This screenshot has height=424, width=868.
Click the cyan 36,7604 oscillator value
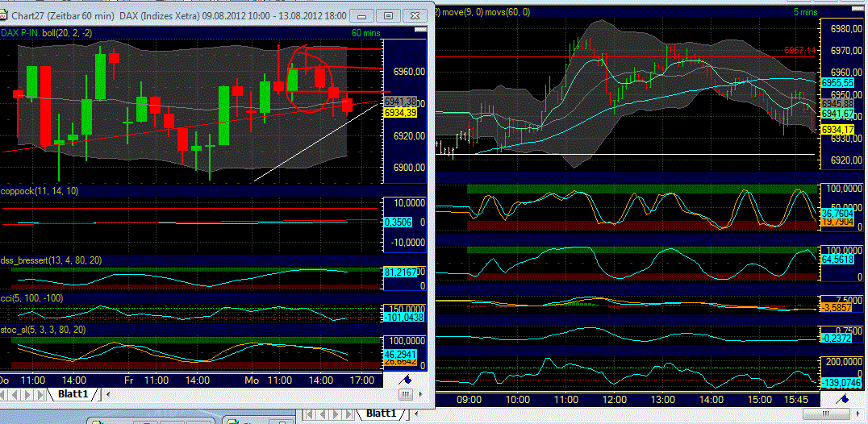pyautogui.click(x=837, y=212)
